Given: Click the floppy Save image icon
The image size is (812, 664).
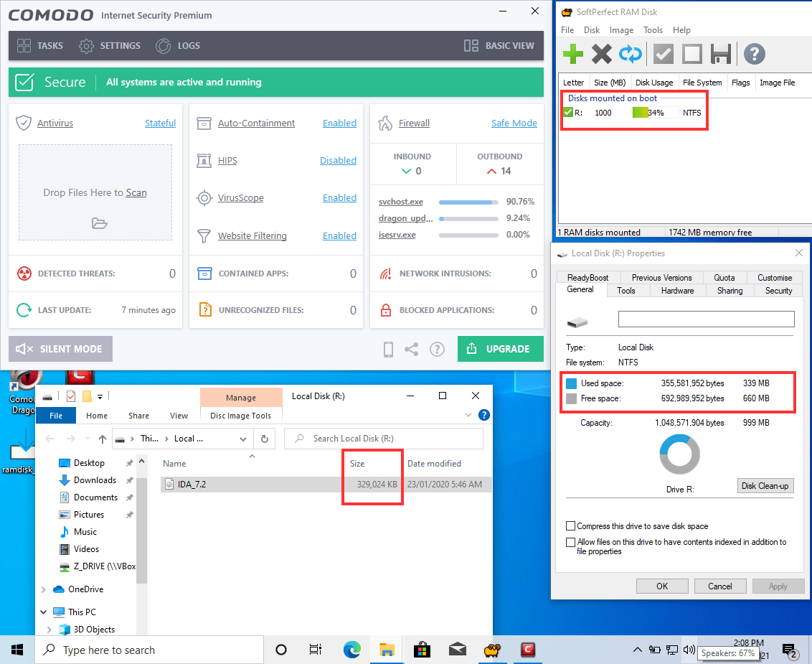Looking at the screenshot, I should point(720,54).
